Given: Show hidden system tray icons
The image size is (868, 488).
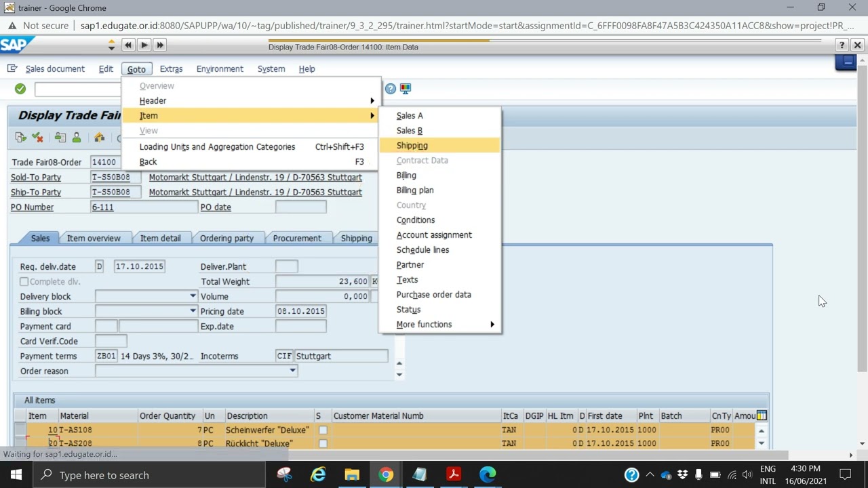Looking at the screenshot, I should [x=650, y=474].
